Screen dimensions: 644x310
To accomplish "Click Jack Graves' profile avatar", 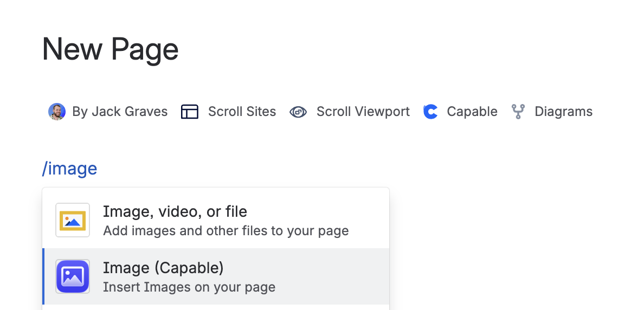I will coord(56,112).
